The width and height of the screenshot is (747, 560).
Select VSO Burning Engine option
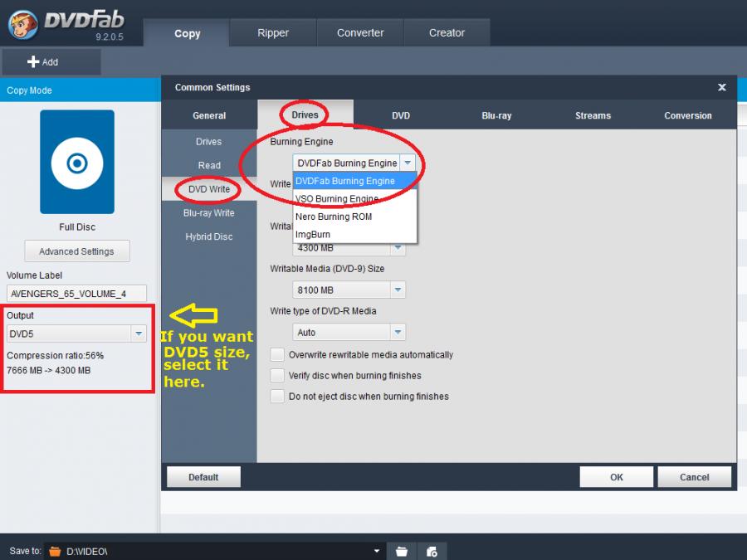coord(355,198)
